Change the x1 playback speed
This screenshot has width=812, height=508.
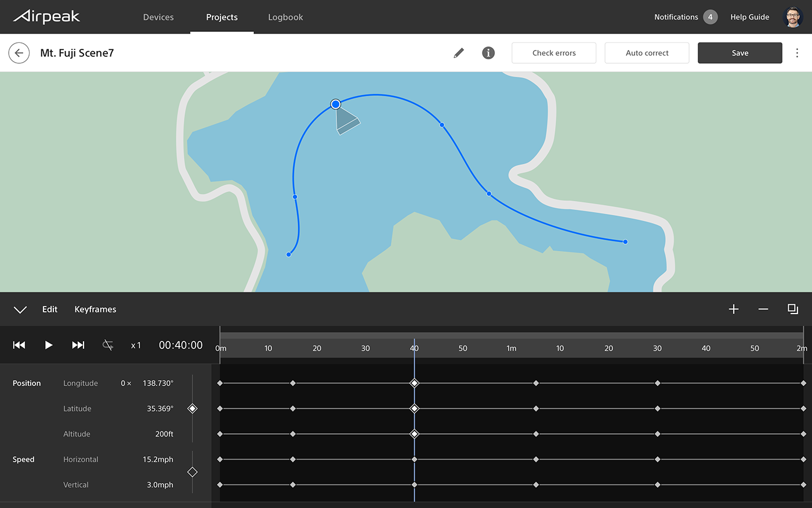(x=136, y=345)
